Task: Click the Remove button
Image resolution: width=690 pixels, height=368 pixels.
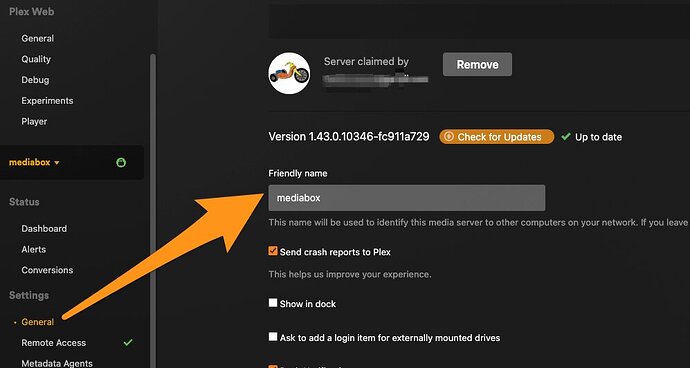Action: tap(477, 64)
